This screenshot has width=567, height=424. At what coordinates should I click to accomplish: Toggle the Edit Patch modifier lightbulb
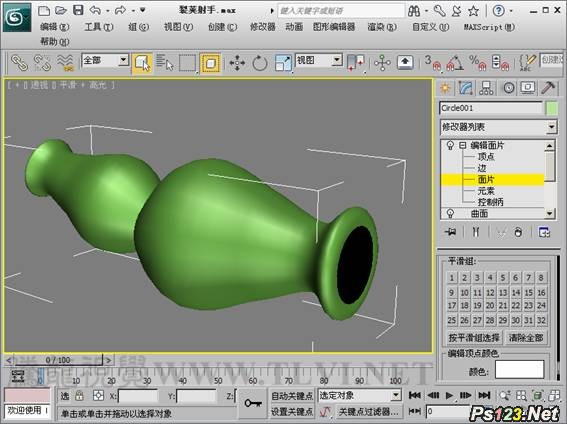pos(450,145)
